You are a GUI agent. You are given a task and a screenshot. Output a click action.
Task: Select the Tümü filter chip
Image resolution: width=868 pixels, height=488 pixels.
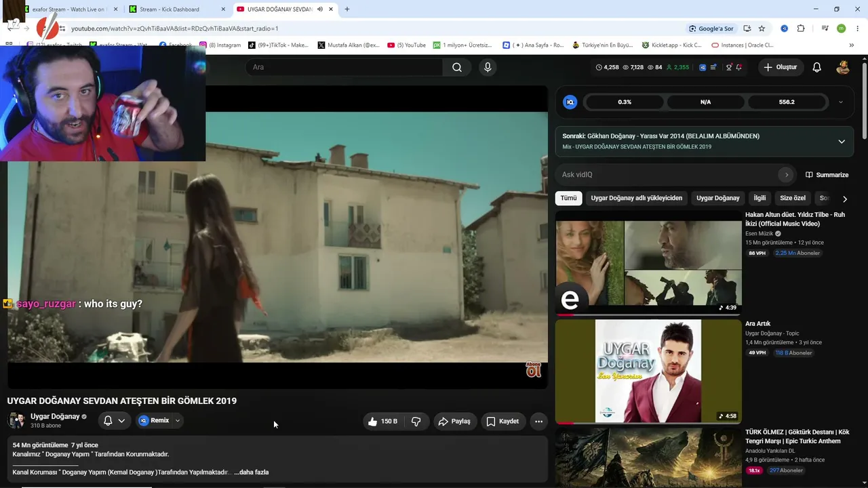pos(568,198)
